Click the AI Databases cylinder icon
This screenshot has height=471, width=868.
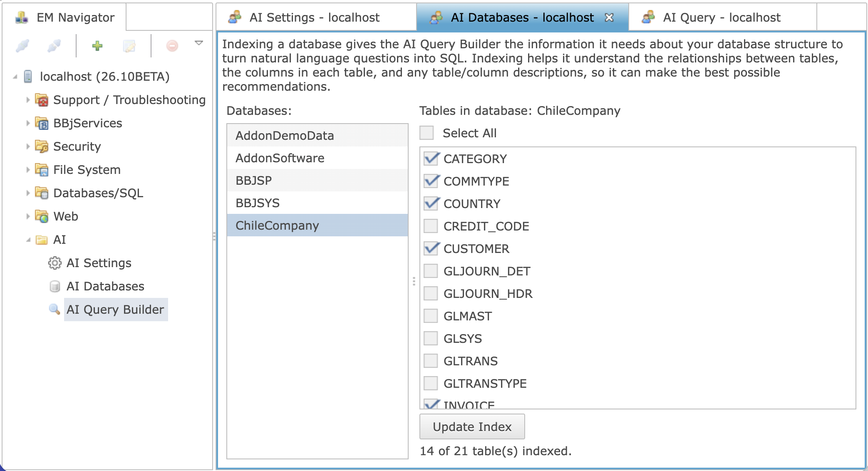pyautogui.click(x=55, y=286)
